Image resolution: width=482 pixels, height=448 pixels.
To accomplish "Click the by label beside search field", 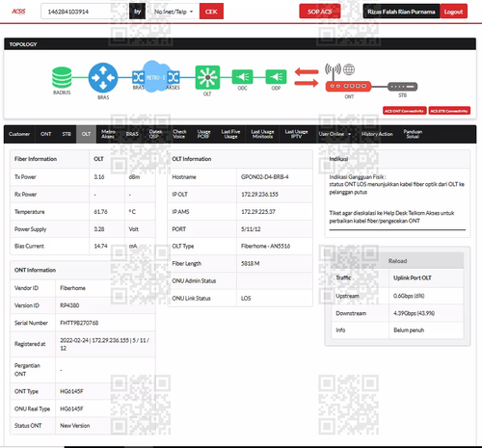I will [138, 12].
